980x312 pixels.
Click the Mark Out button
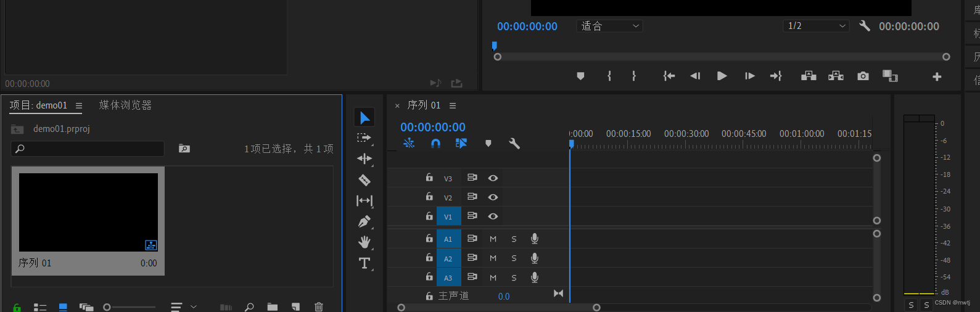pyautogui.click(x=633, y=76)
